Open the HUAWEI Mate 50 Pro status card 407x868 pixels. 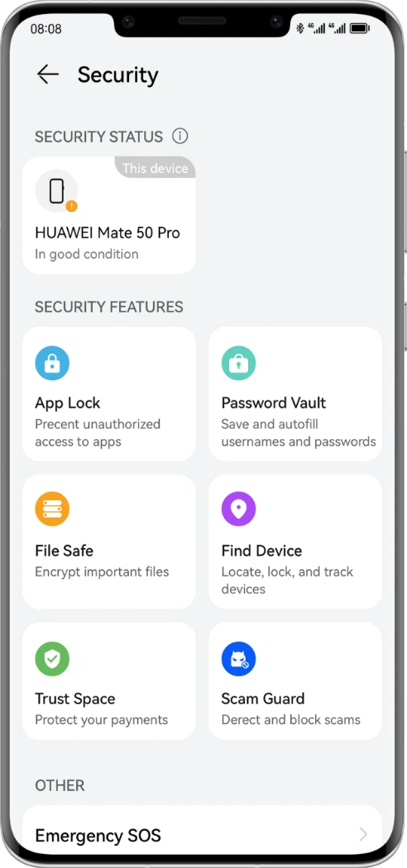[x=109, y=215]
